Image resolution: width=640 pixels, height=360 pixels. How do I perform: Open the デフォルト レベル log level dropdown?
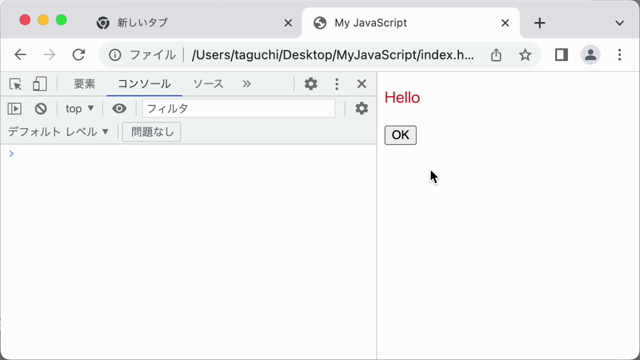(58, 132)
